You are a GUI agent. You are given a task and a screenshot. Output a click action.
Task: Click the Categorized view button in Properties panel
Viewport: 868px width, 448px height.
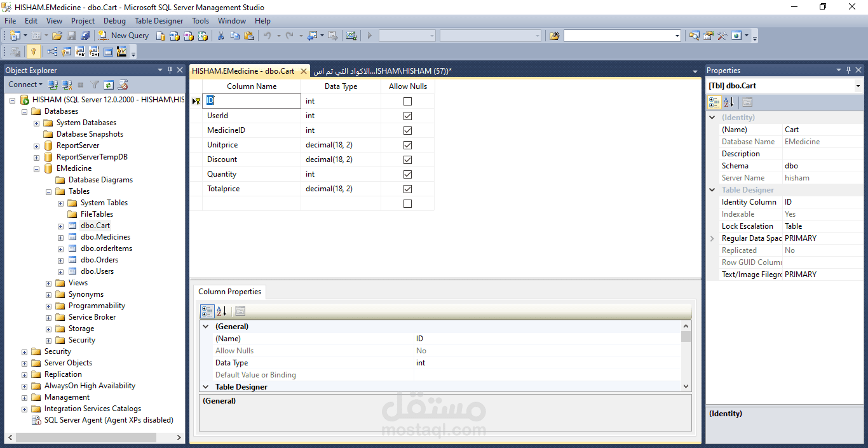click(714, 102)
